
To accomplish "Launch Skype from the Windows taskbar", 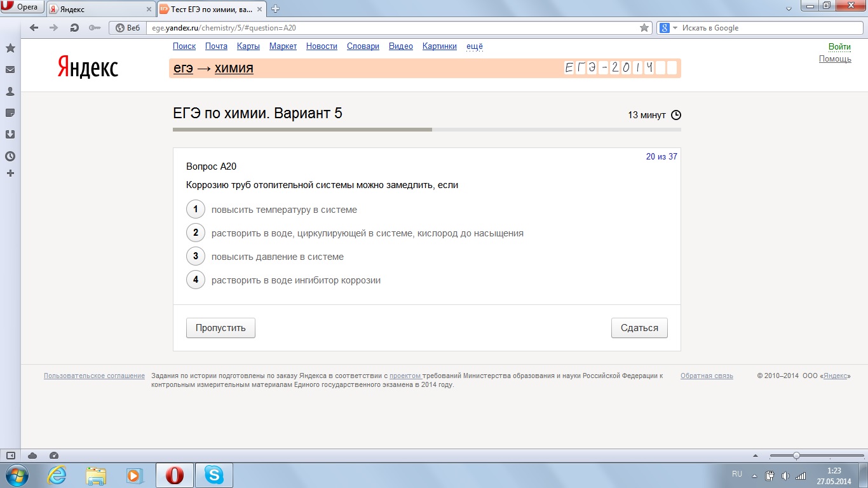I will [x=214, y=475].
